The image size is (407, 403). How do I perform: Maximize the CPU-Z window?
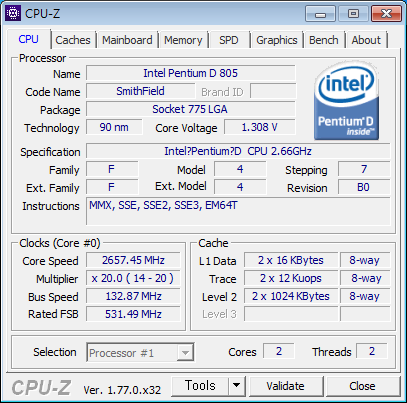353,14
